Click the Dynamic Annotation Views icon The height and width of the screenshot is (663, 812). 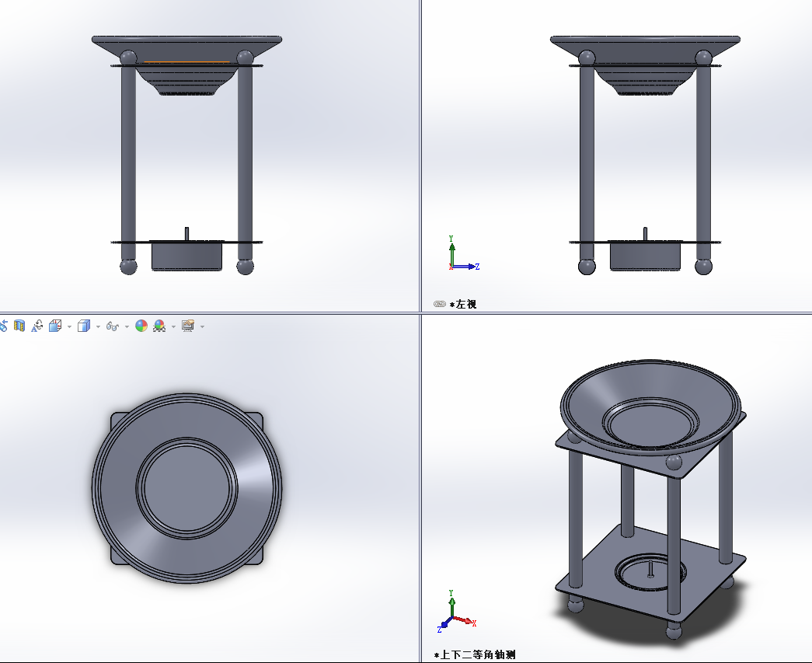pos(37,326)
